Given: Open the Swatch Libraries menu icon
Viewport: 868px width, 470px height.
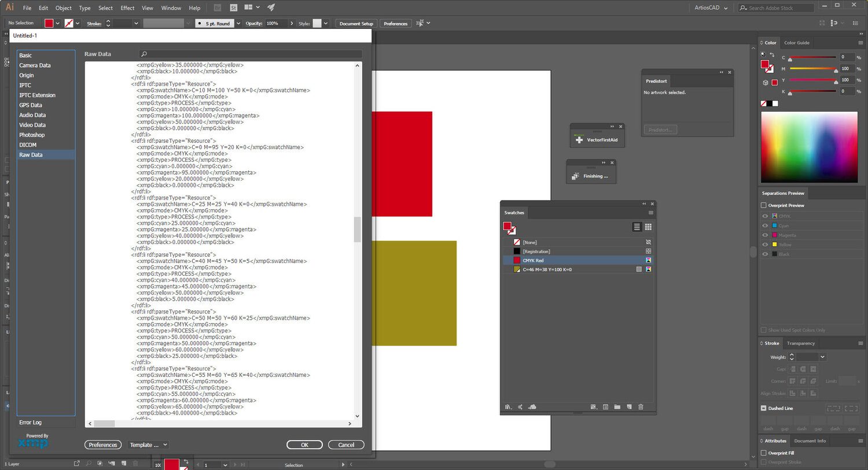Looking at the screenshot, I should point(508,407).
